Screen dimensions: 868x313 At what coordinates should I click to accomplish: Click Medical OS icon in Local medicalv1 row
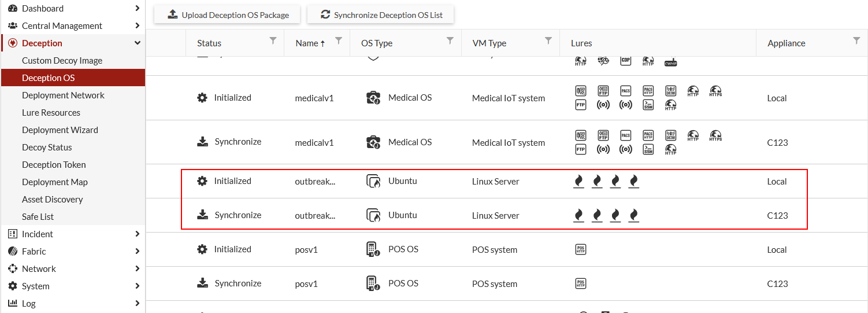click(x=373, y=97)
